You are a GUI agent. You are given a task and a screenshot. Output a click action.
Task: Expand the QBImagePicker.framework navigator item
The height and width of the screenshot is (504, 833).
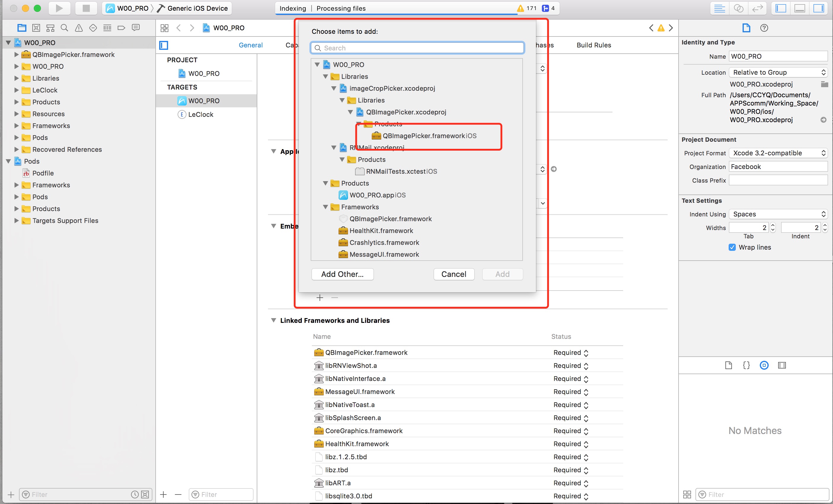point(16,55)
